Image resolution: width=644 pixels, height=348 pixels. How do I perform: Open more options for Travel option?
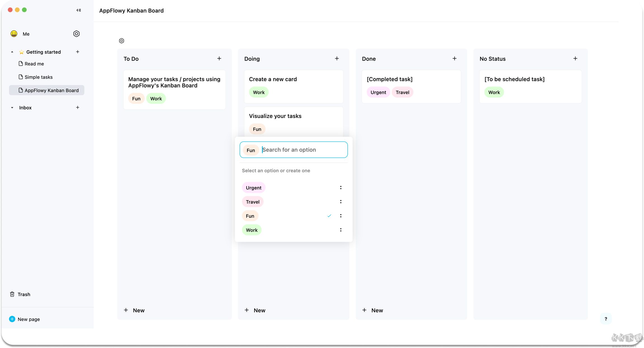(341, 202)
